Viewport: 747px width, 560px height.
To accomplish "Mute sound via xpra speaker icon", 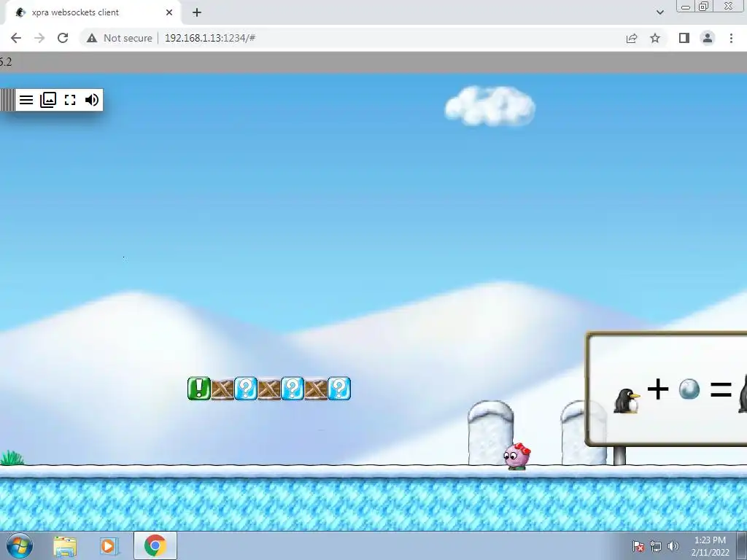I will [x=91, y=100].
